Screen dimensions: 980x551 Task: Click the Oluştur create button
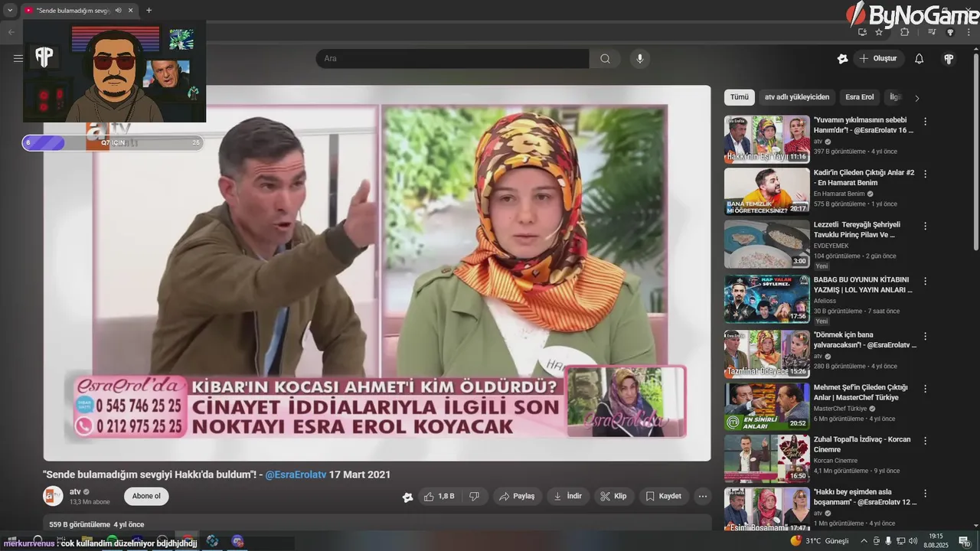[x=879, y=59]
